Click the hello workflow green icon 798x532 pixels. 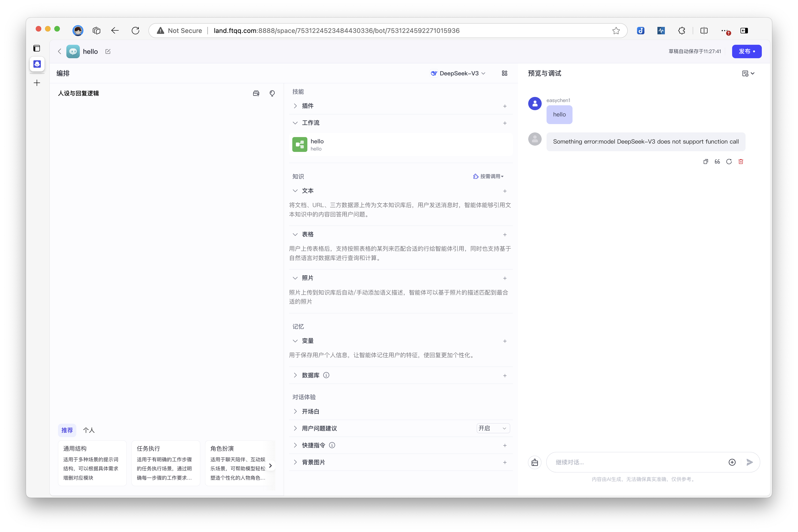click(x=299, y=144)
